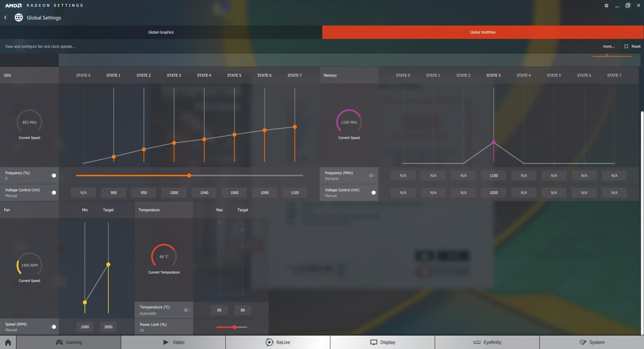Viewport: 644px width, 349px height.
Task: Click Memory State 3 frequency point
Action: (494, 142)
